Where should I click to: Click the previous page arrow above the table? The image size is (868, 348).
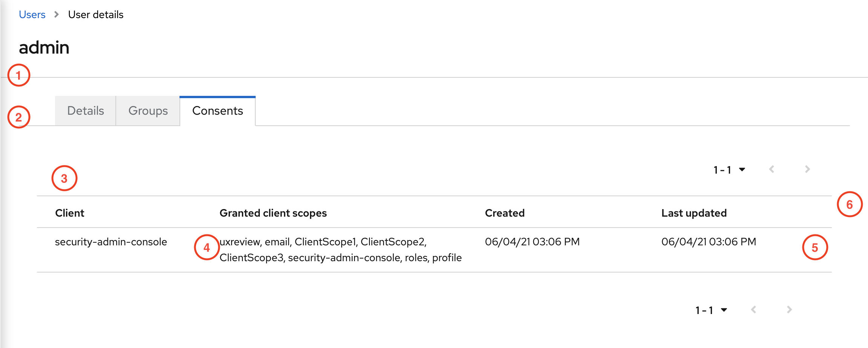772,169
